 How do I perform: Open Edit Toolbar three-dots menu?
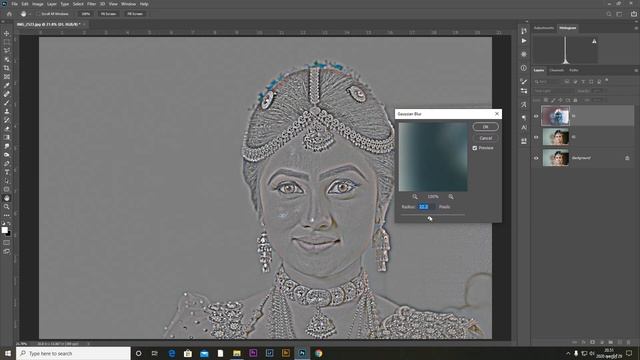click(x=7, y=215)
